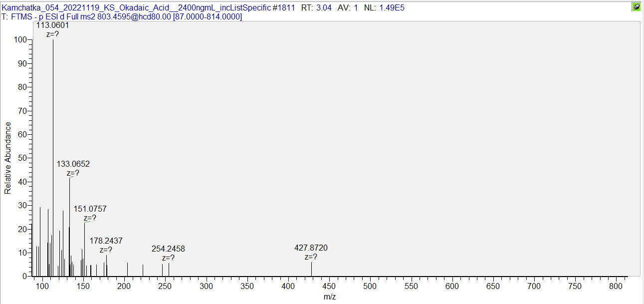644x304 pixels.
Task: Click the Kamchatka raw file name header
Action: 136,8
